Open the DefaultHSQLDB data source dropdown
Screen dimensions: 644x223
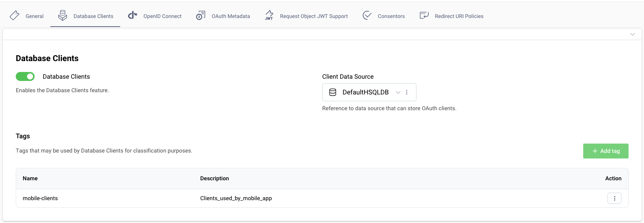(x=398, y=92)
